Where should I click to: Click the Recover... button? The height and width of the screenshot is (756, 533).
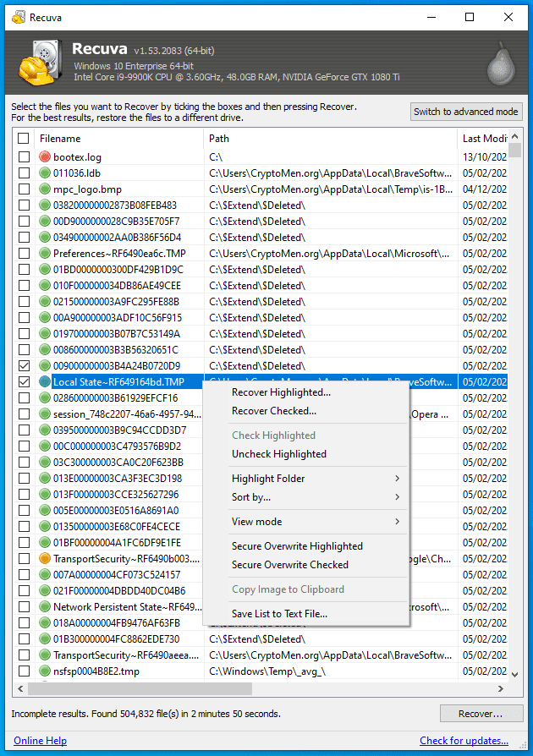pos(481,714)
